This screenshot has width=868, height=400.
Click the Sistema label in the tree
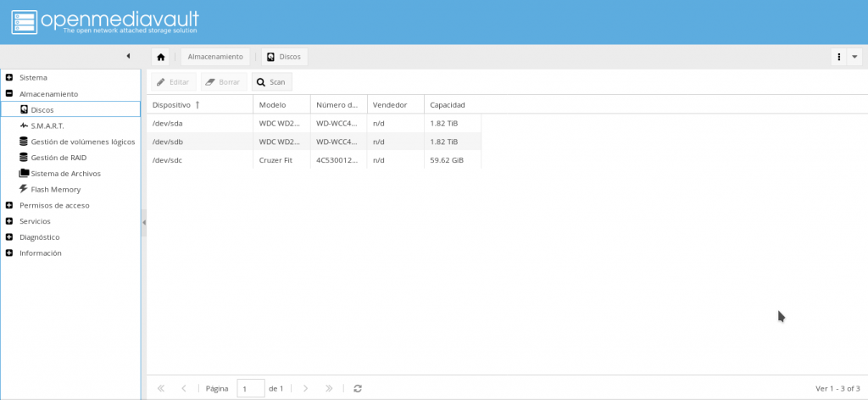33,77
